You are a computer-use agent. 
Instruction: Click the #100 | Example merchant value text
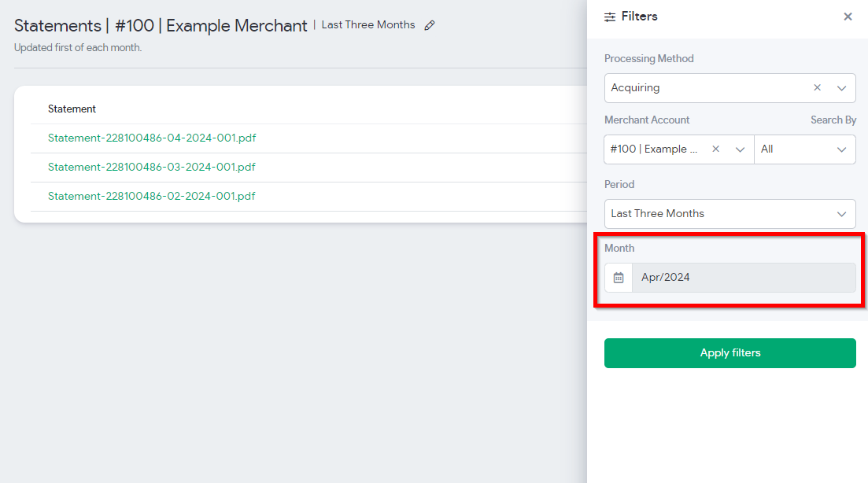coord(654,149)
